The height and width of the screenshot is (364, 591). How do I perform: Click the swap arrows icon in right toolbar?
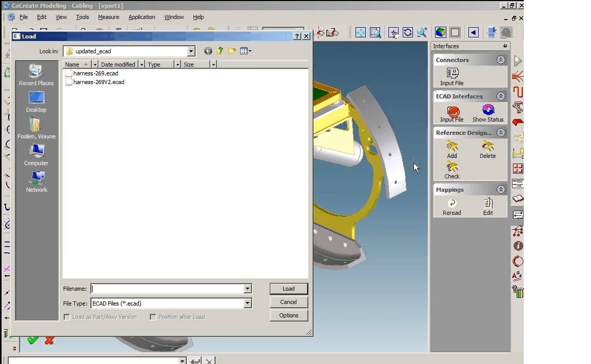[518, 215]
